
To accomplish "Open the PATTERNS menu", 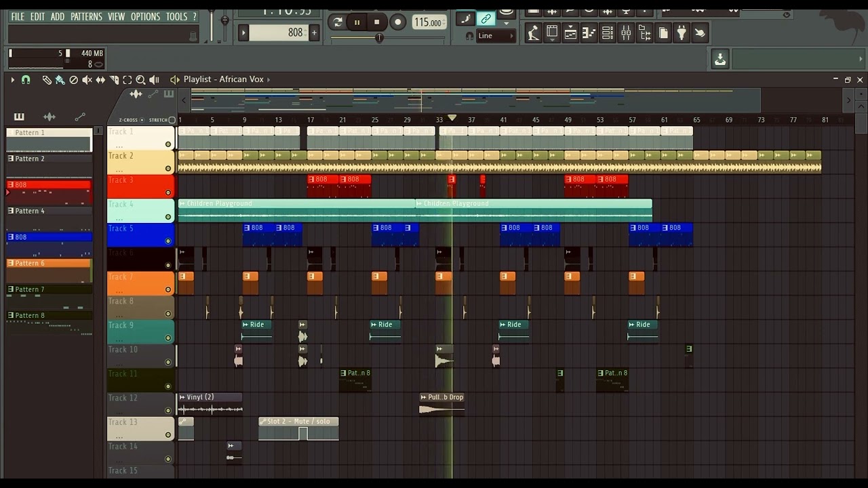I will coord(86,17).
